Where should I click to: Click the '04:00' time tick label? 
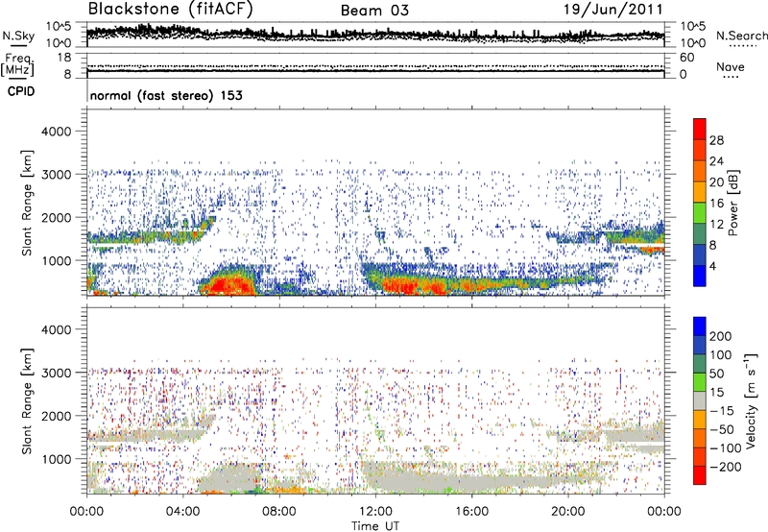tap(183, 512)
